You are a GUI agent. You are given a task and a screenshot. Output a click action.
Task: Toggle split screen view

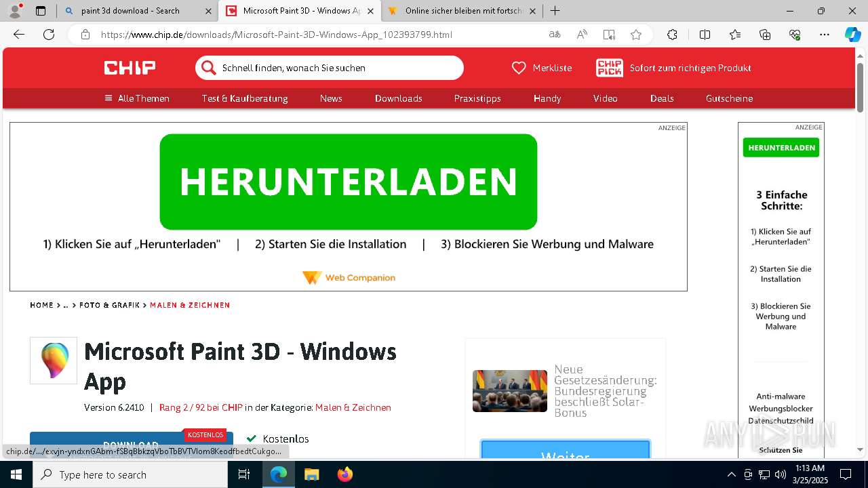tap(705, 35)
